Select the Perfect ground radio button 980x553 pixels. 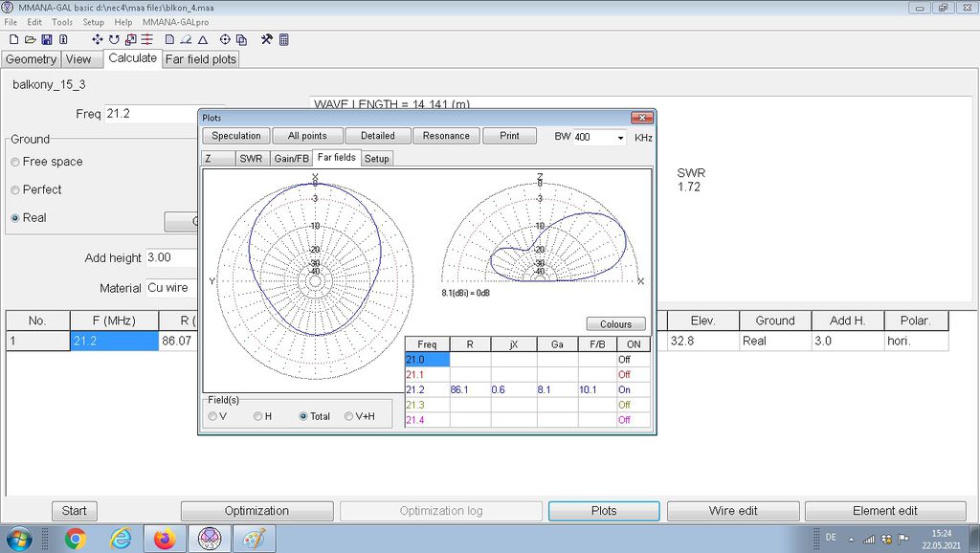pos(15,190)
